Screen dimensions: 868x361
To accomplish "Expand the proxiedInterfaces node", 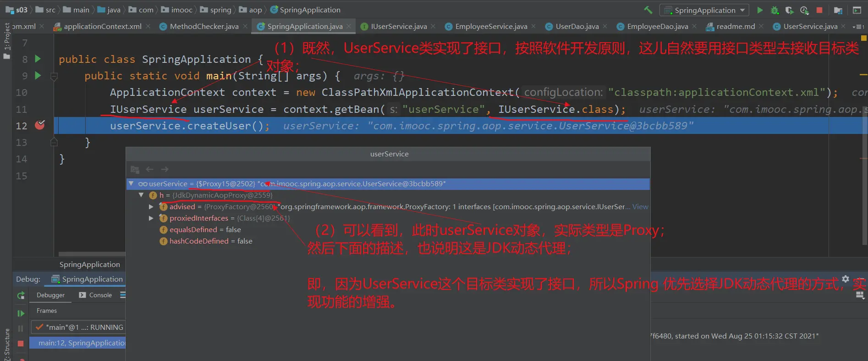I will coord(151,218).
